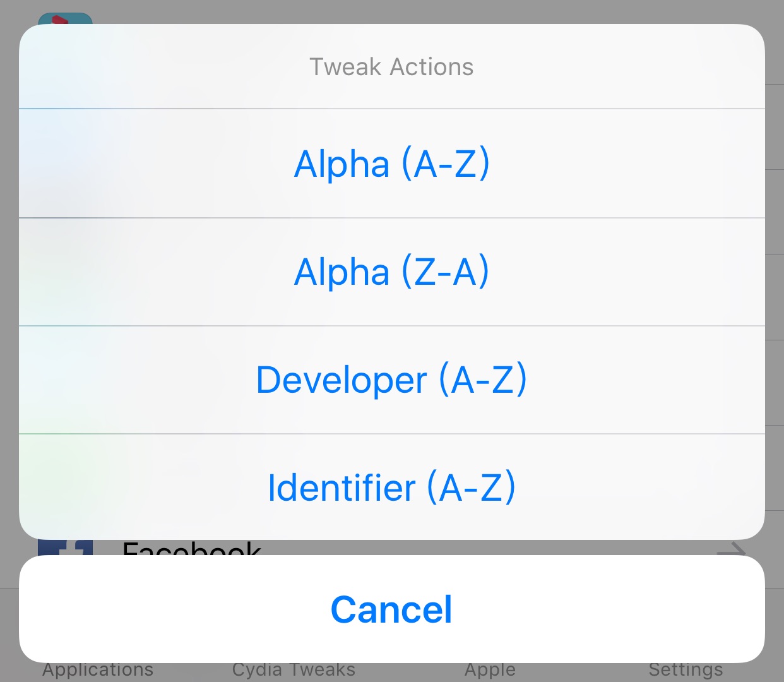Tap the dimmed strip between the sheet and Cancel
The width and height of the screenshot is (784, 682).
[x=392, y=547]
